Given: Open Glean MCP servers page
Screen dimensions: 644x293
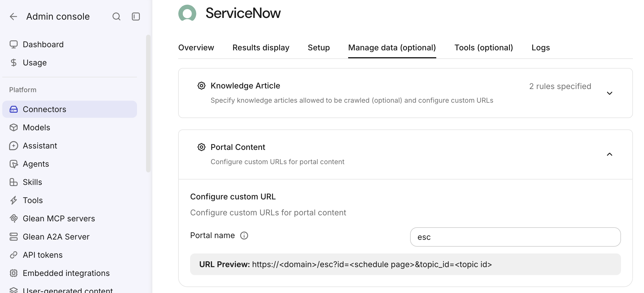Looking at the screenshot, I should 70,218.
